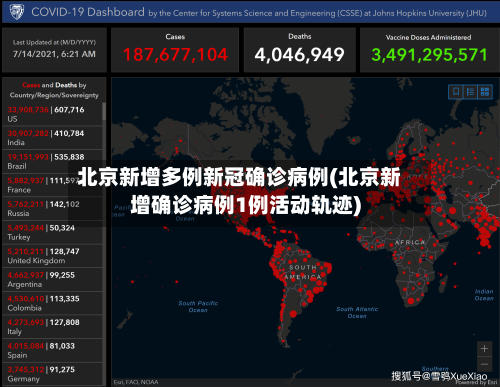This screenshot has height=387, width=500.
Task: Select the Turkey row in country list
Action: 53,232
